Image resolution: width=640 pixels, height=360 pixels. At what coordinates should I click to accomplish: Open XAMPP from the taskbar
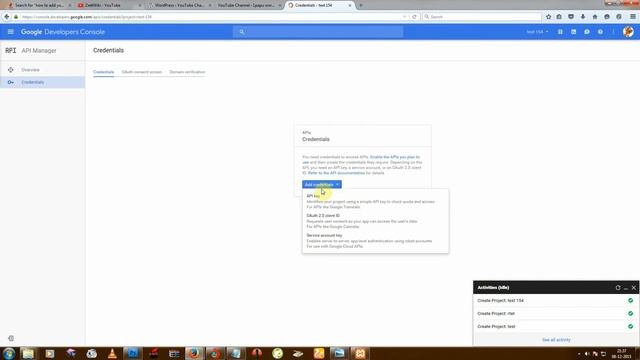pyautogui.click(x=360, y=353)
